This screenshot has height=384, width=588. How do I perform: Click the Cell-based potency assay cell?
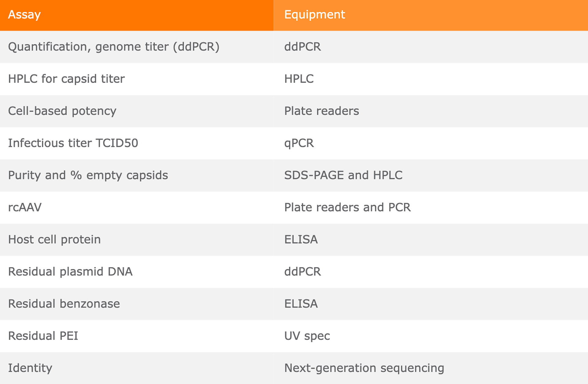(137, 111)
